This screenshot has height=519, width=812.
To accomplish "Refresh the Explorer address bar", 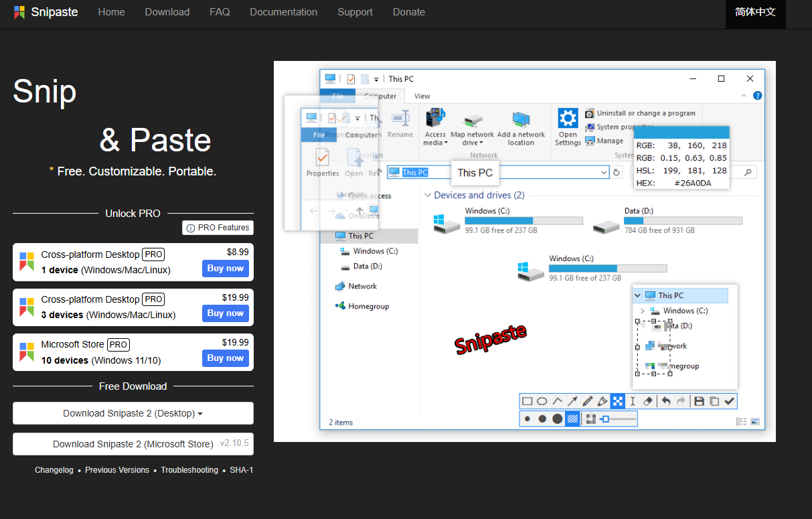I will pyautogui.click(x=617, y=172).
